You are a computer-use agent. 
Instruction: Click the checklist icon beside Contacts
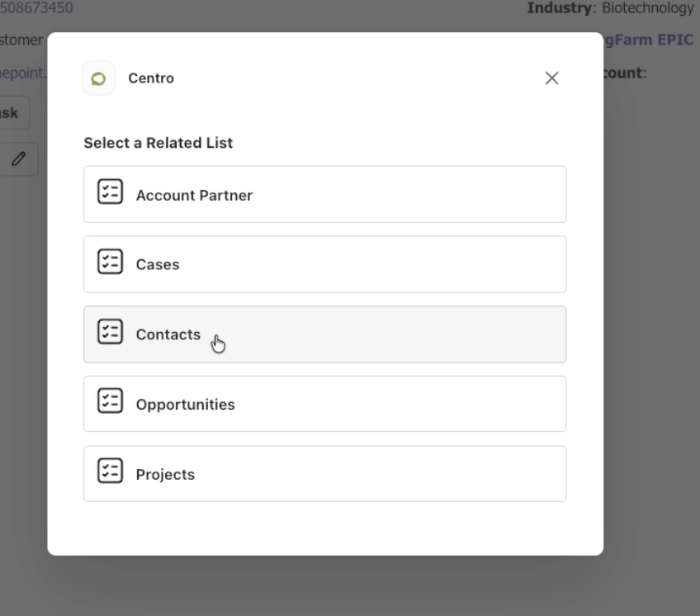pyautogui.click(x=111, y=331)
